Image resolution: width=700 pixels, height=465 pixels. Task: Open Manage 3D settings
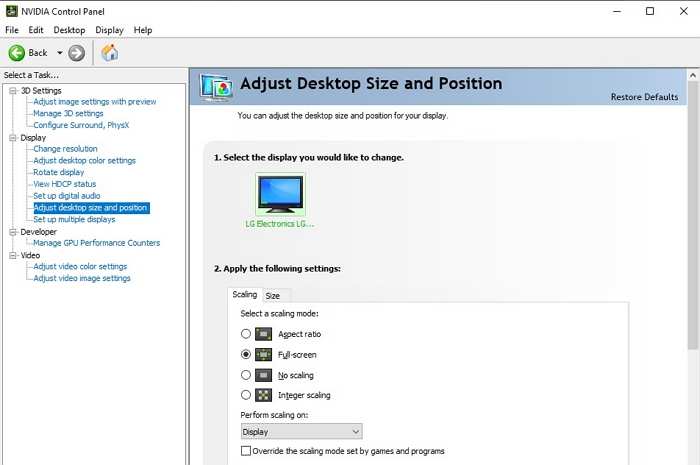68,113
